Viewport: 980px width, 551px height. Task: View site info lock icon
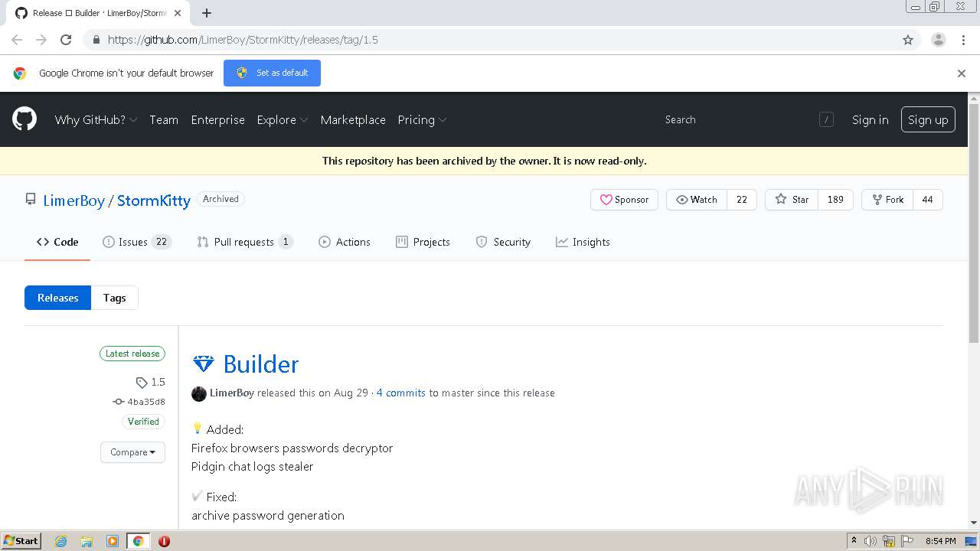pyautogui.click(x=96, y=40)
